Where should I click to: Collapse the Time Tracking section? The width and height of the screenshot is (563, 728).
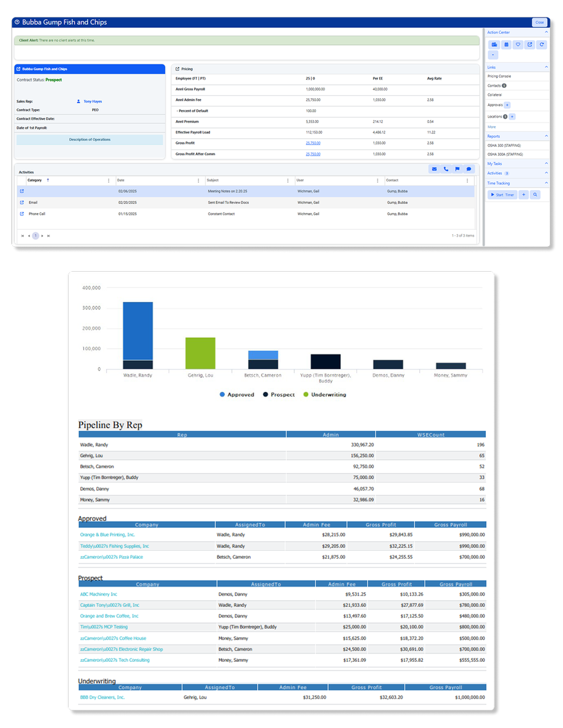click(546, 183)
